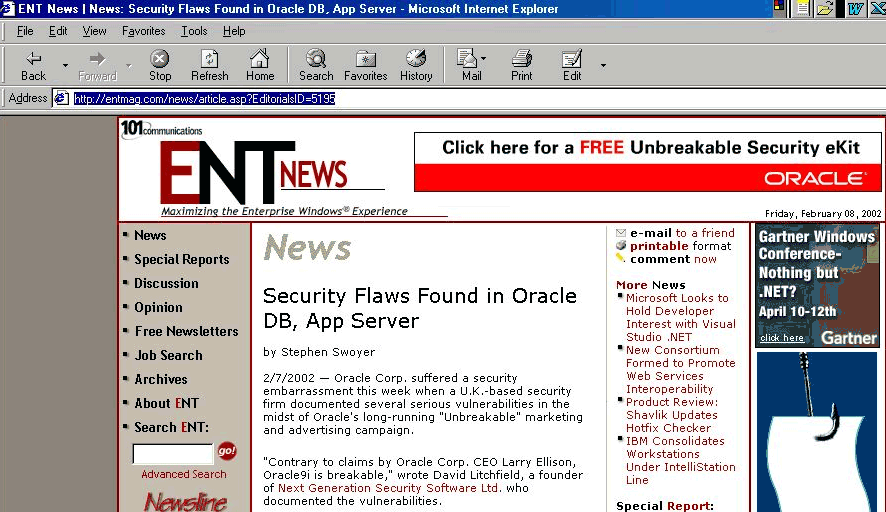Click the 101communications logo
886x512 pixels.
[162, 129]
